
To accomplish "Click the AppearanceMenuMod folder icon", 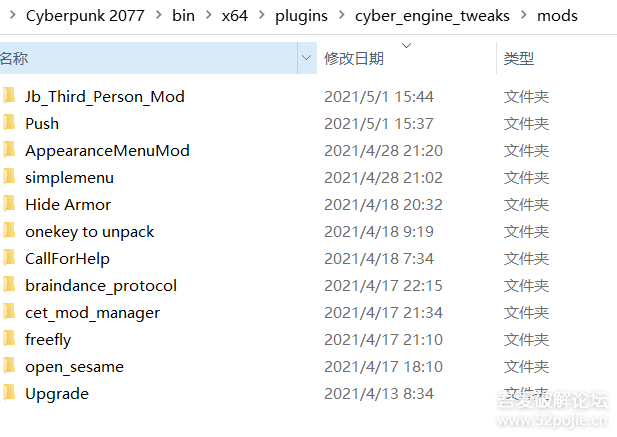I will tap(10, 150).
